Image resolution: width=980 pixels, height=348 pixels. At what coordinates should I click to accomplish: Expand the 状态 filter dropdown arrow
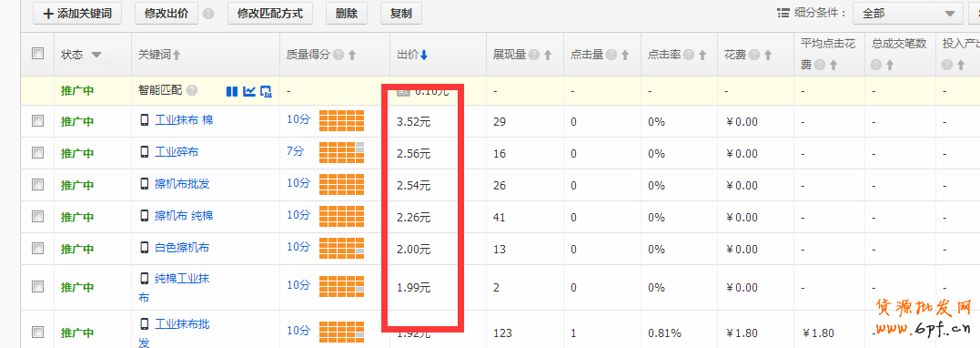(x=96, y=55)
